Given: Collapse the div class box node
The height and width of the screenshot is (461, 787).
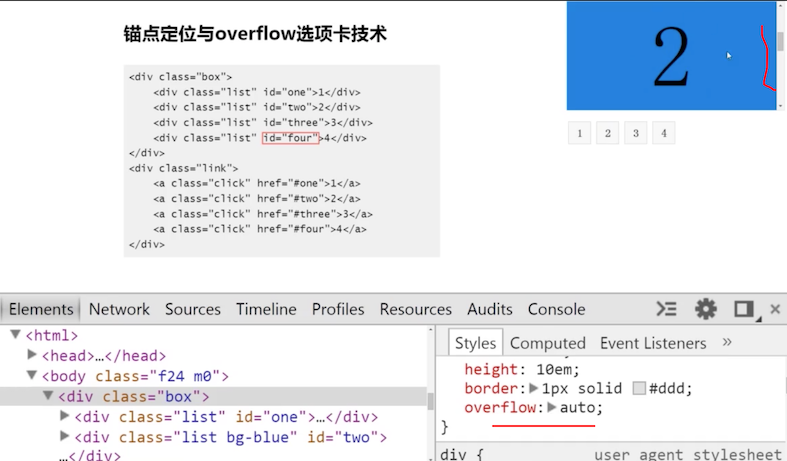Looking at the screenshot, I should [48, 396].
